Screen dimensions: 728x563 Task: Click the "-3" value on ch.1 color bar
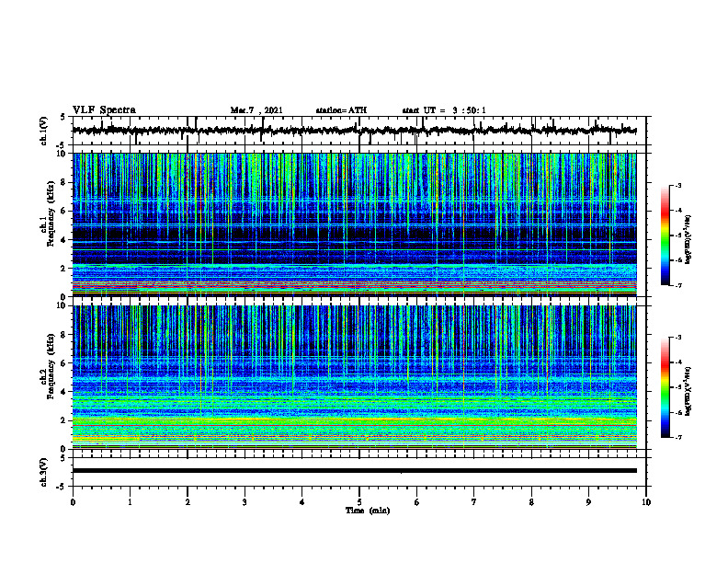(x=678, y=185)
